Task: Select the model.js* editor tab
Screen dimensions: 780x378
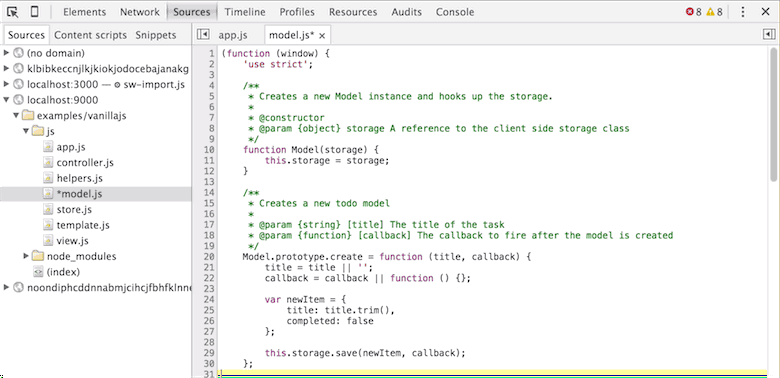Action: pos(292,35)
